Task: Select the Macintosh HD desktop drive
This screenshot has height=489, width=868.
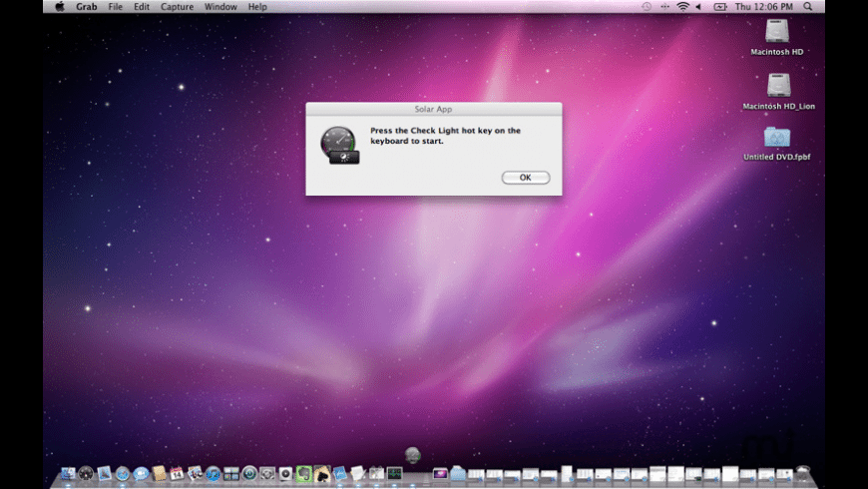Action: pyautogui.click(x=776, y=31)
